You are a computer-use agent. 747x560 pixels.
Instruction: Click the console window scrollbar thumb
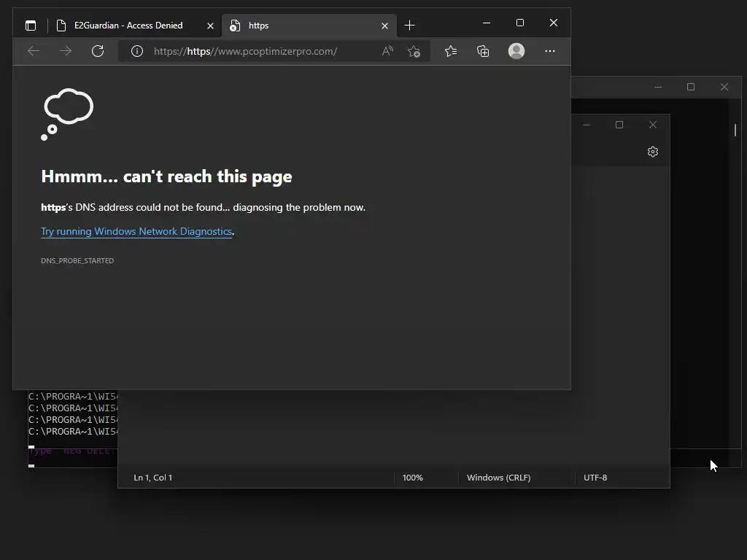coord(735,130)
